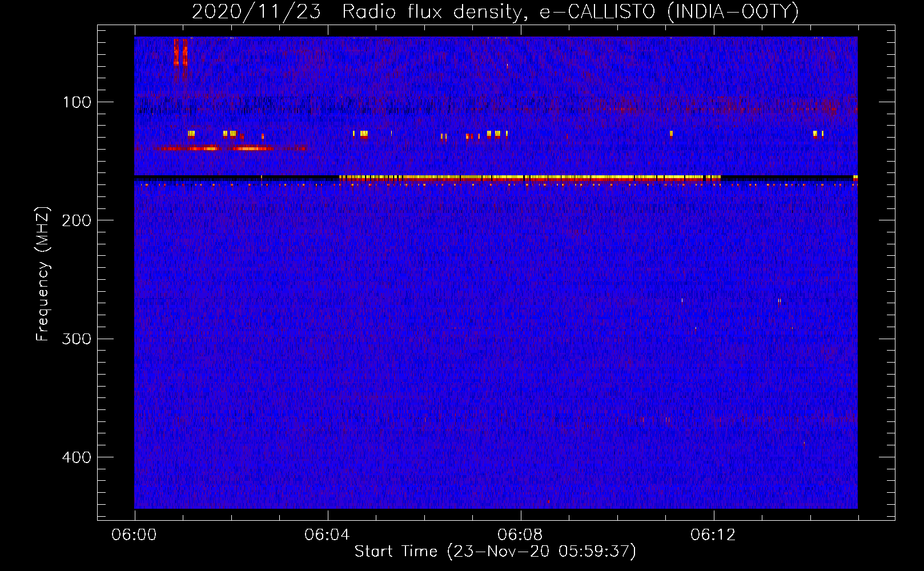This screenshot has height=571, width=924.
Task: Click the 300 frequency tick label
Action: (x=77, y=339)
